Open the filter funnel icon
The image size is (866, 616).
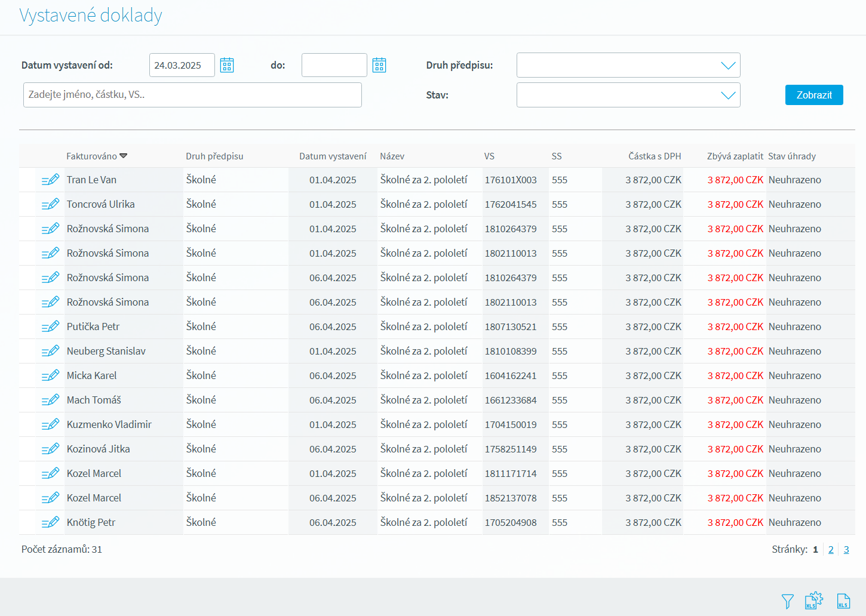(788, 601)
